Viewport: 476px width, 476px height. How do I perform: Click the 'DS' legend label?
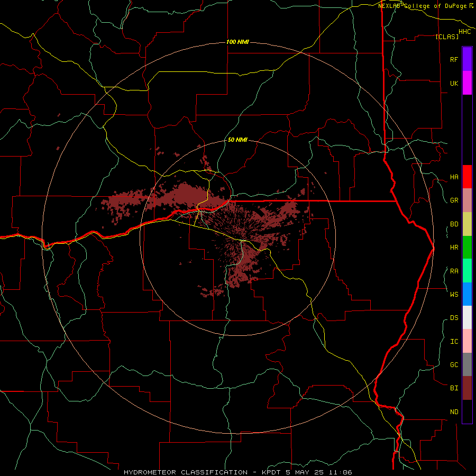click(454, 317)
